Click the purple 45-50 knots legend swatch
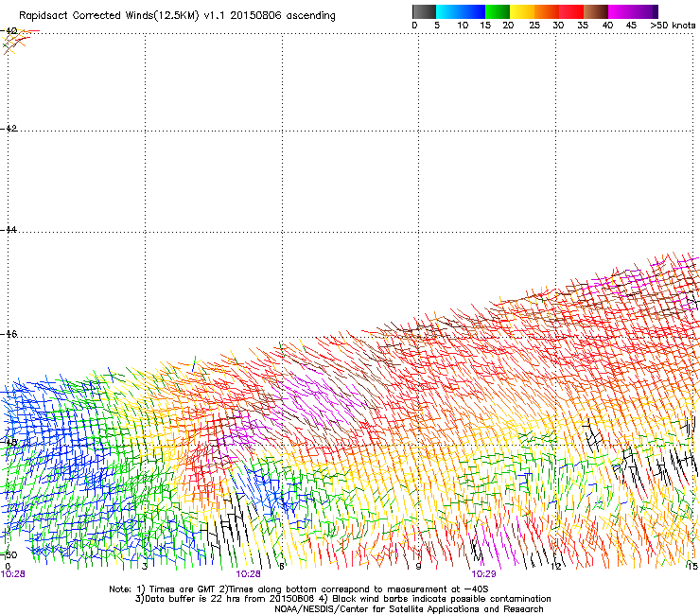This screenshot has width=700, height=615. click(x=645, y=11)
